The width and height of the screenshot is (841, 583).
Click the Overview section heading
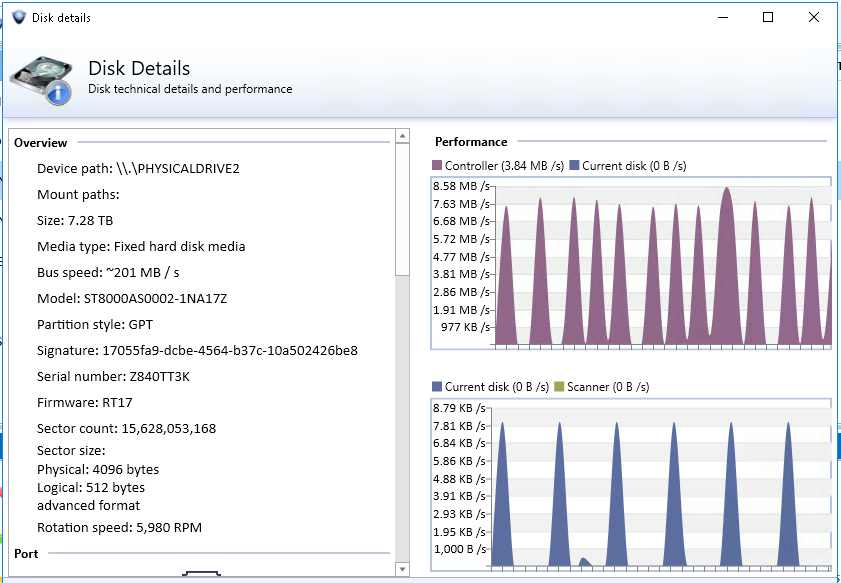point(41,143)
